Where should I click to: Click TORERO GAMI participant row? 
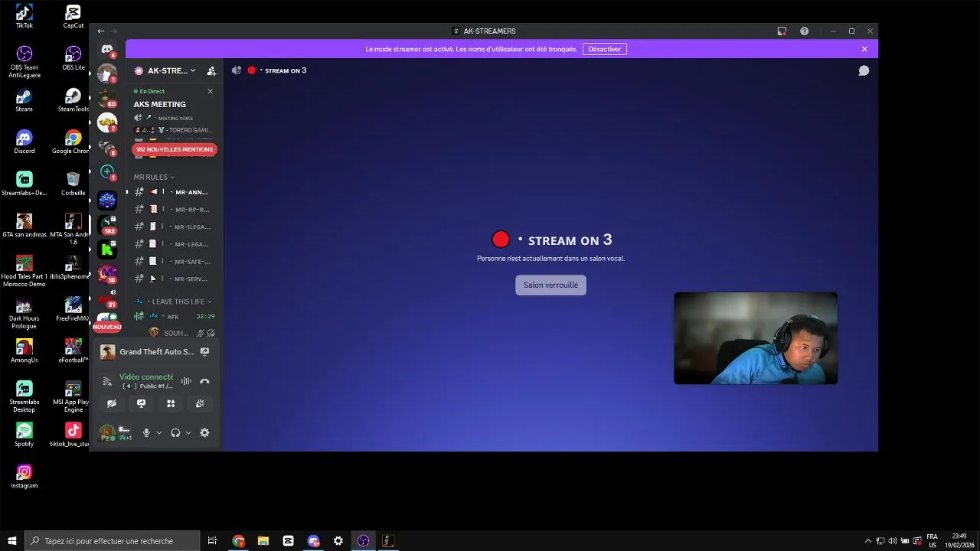point(174,130)
